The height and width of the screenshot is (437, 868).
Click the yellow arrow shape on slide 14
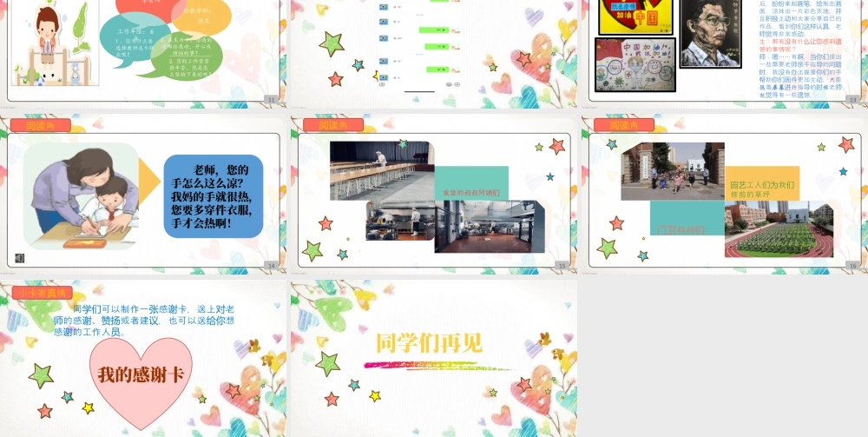pos(149,181)
